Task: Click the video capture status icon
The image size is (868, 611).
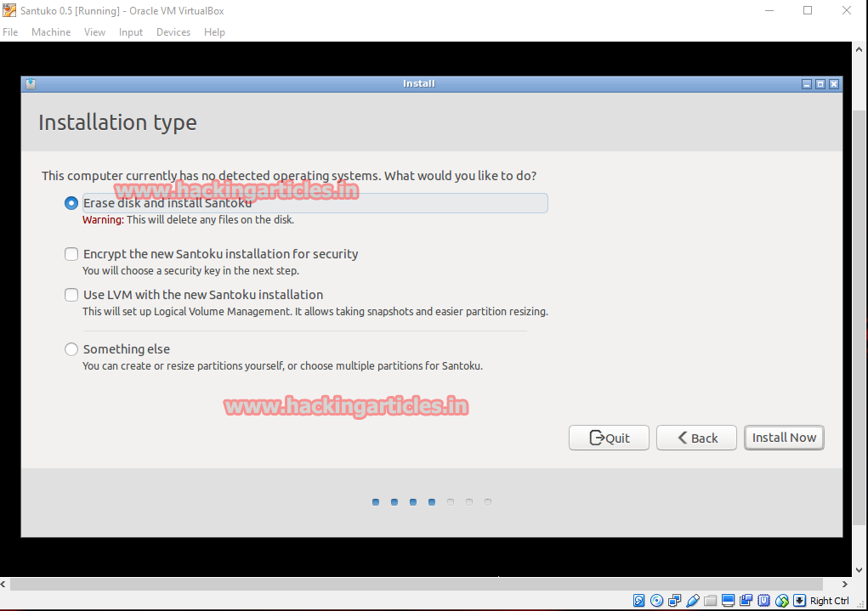Action: [746, 601]
